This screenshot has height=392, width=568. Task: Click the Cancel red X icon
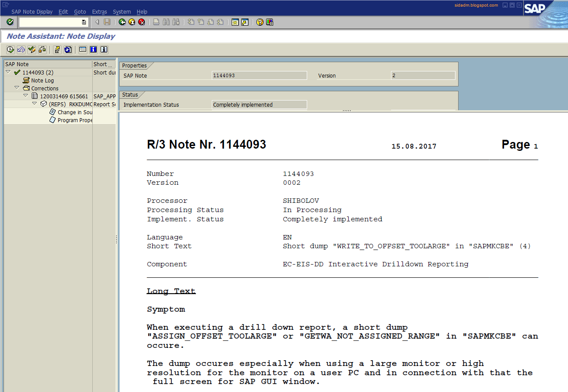pyautogui.click(x=141, y=22)
